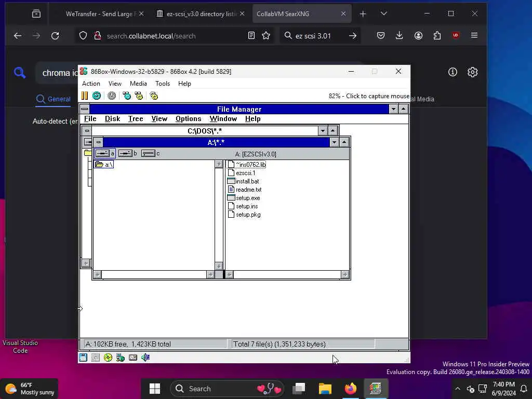This screenshot has height=399, width=532.
Task: Open SearXNG preferences gear
Action: [472, 72]
